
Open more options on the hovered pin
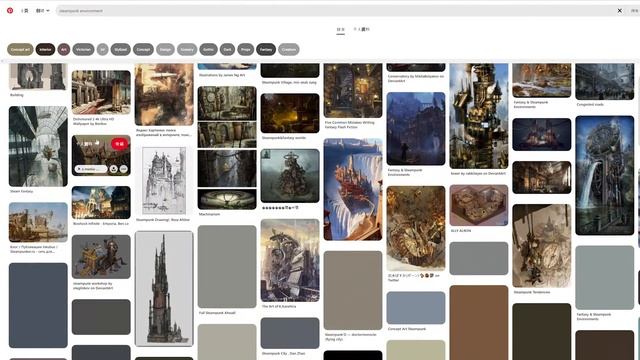(x=123, y=169)
